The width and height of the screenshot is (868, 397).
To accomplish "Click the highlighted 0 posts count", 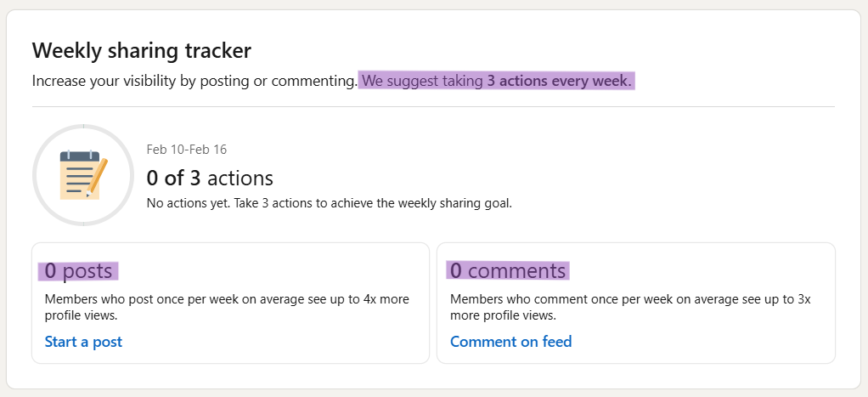I will coord(78,271).
